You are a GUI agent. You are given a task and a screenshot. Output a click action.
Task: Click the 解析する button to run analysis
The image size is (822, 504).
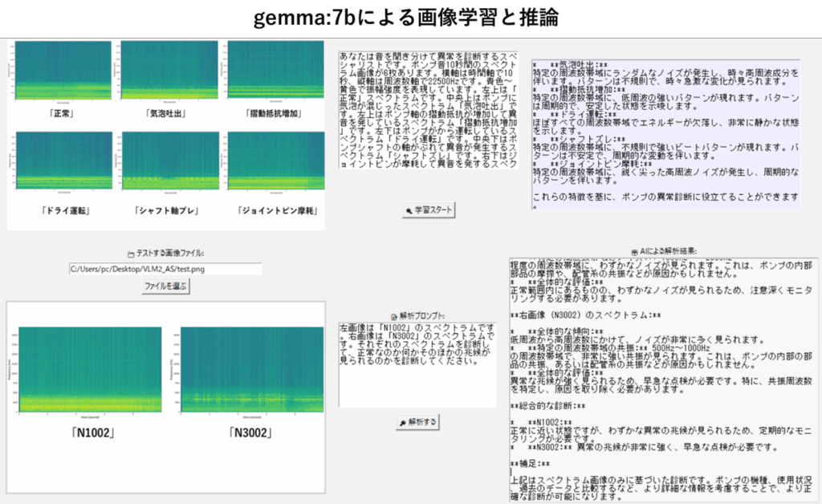(x=417, y=421)
